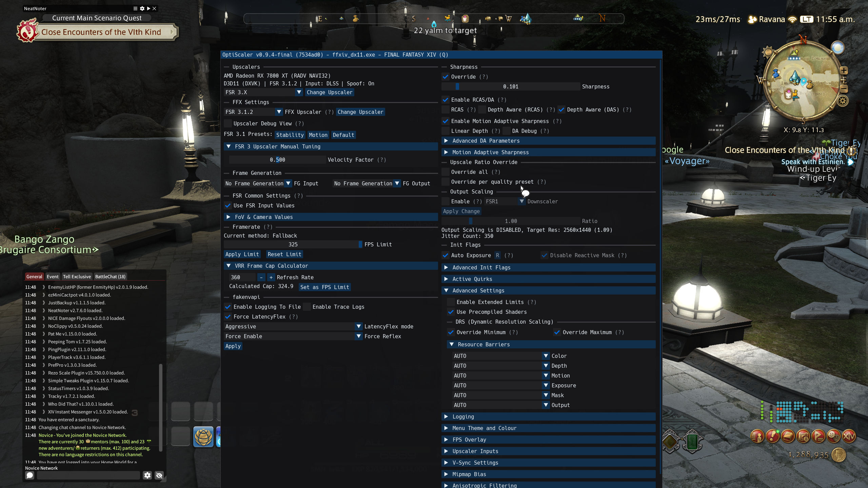Click the globe hotbar action icon

203,437
